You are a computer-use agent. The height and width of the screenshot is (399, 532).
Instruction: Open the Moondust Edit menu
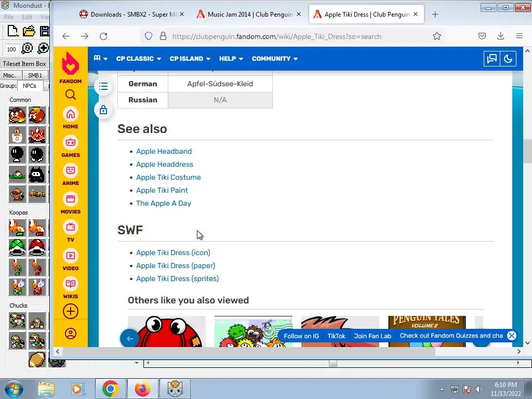[x=27, y=17]
